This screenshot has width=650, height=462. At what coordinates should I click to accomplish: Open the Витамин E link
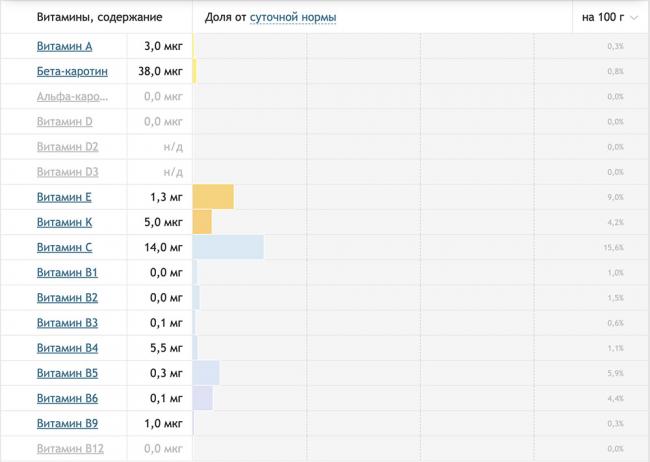[x=64, y=197]
